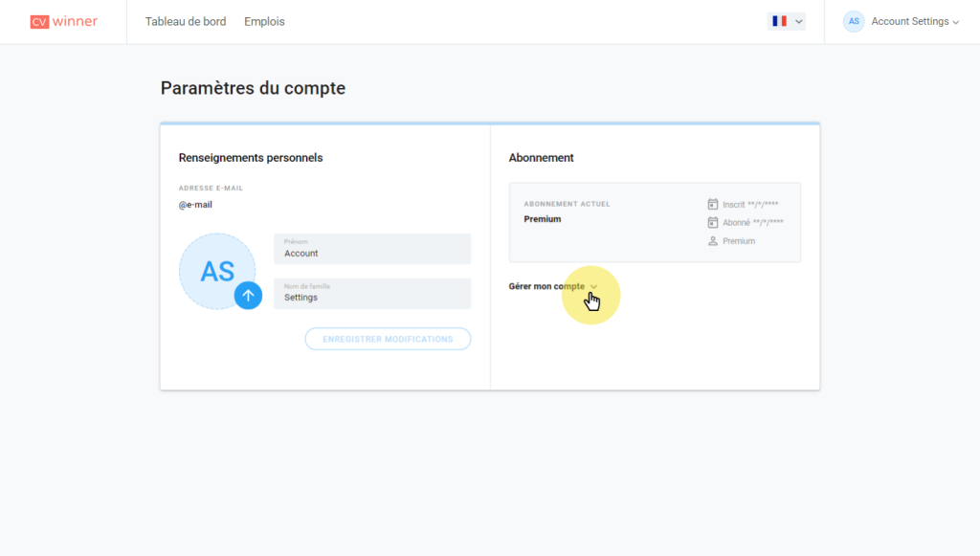Click the ABONNEMENT ACTUEL label

(x=567, y=204)
